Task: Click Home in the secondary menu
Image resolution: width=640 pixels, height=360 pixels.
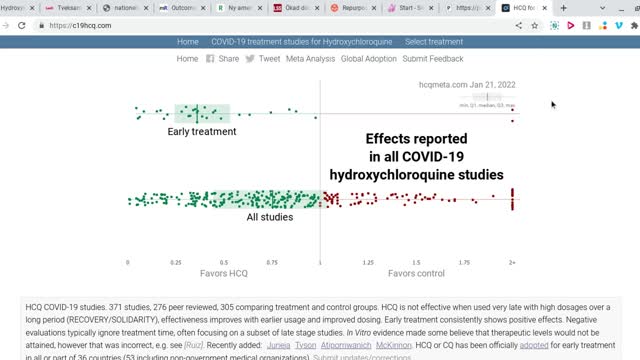Action: pos(187,59)
